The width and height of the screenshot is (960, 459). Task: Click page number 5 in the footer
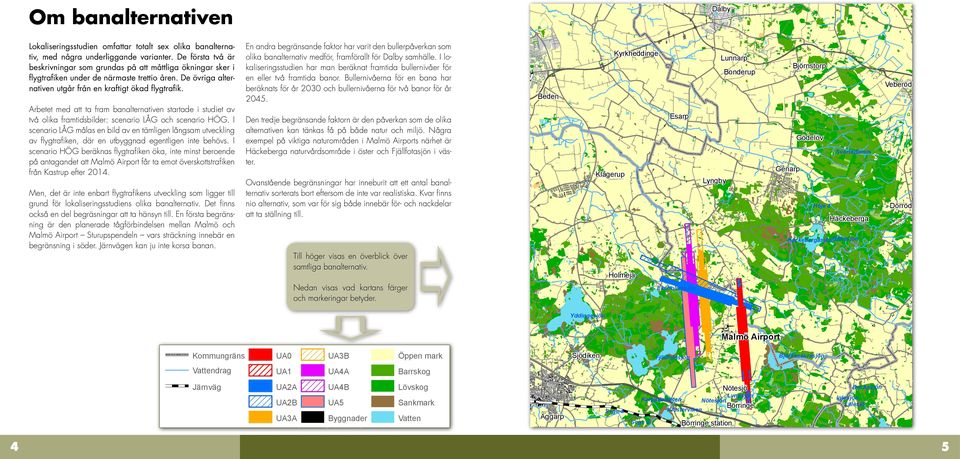(x=945, y=447)
